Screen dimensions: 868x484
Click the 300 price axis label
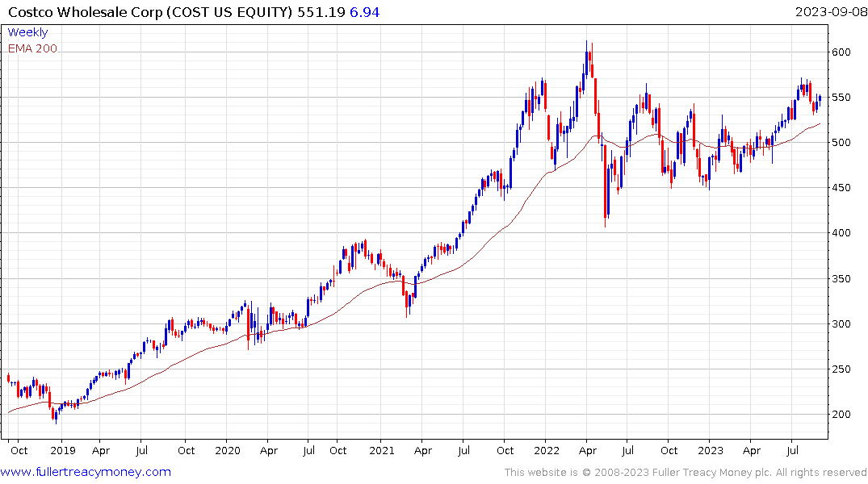[841, 324]
